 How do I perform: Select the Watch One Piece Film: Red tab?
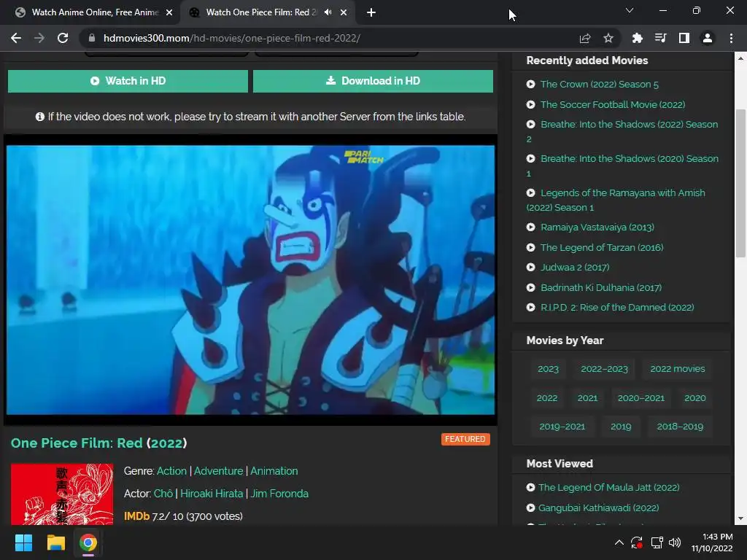pyautogui.click(x=260, y=12)
